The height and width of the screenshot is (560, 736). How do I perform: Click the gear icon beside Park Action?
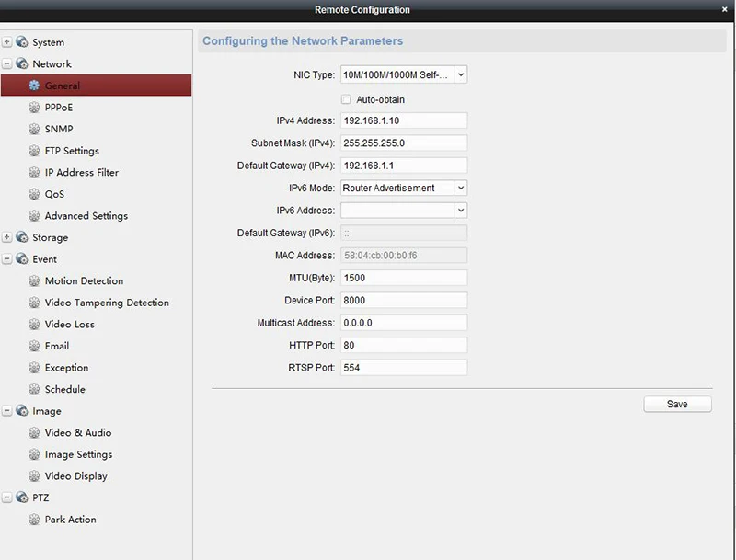pos(34,520)
